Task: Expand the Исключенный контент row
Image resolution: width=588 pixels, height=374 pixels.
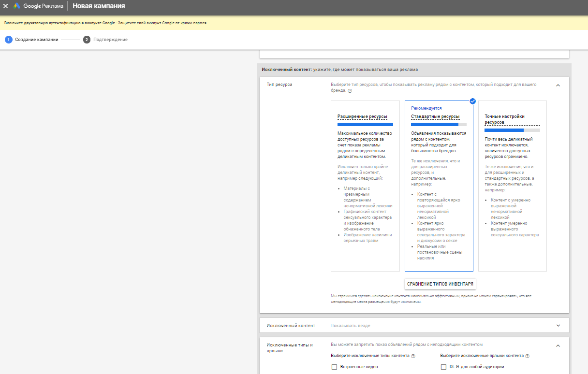Action: click(x=558, y=326)
